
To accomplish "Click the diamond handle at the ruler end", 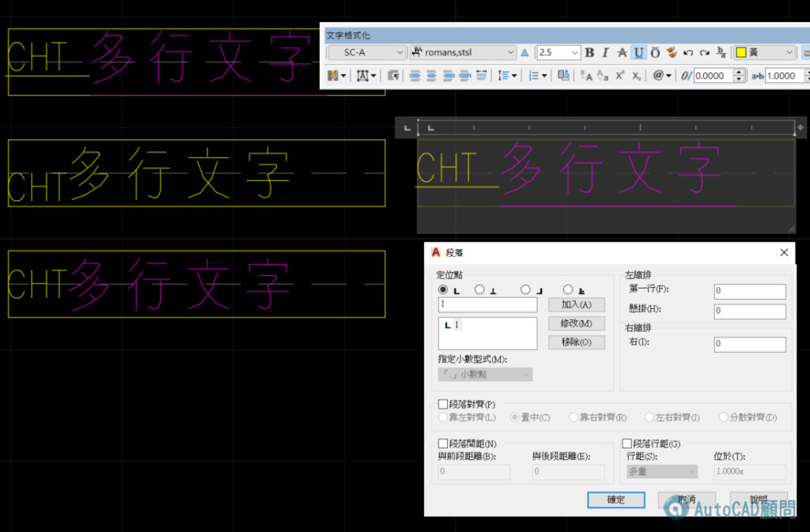I will [x=801, y=127].
